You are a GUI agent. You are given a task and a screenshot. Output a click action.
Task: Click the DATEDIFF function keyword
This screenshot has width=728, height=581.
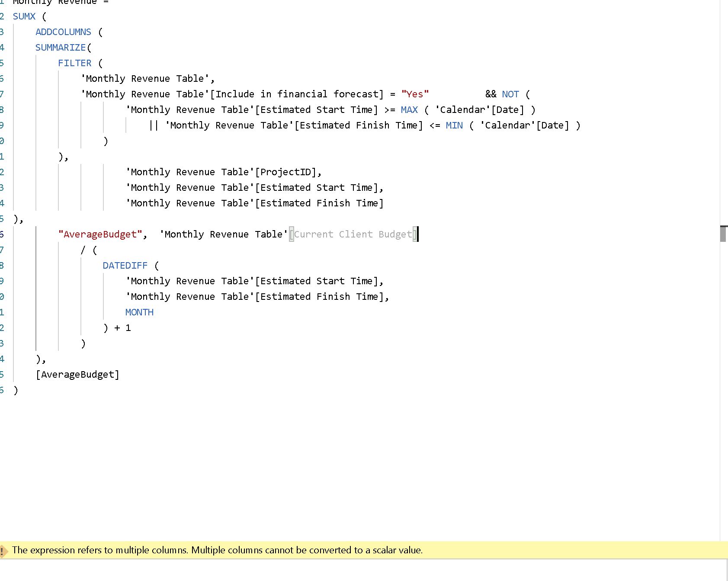pyautogui.click(x=125, y=266)
